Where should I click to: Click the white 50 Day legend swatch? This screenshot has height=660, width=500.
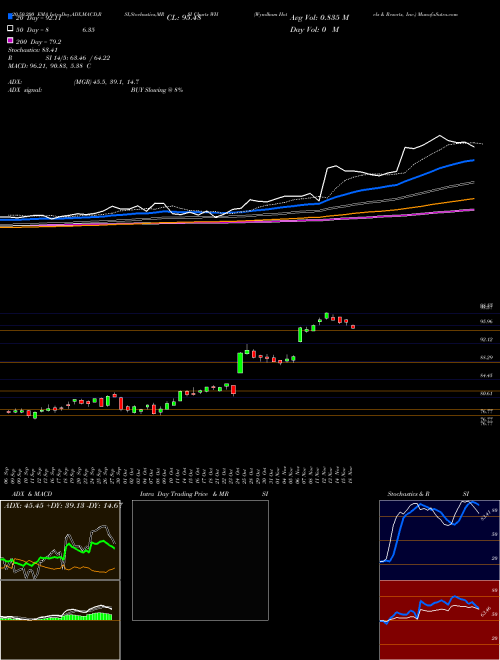click(x=10, y=29)
